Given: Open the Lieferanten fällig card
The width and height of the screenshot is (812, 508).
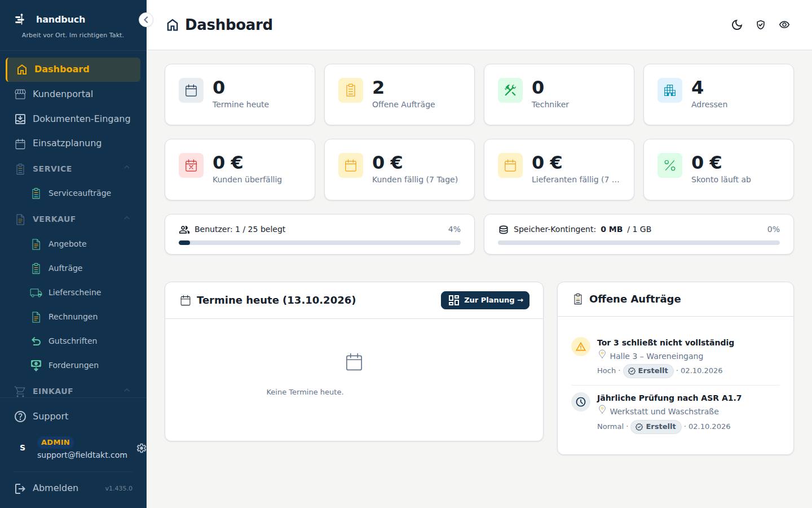Looking at the screenshot, I should [x=559, y=169].
